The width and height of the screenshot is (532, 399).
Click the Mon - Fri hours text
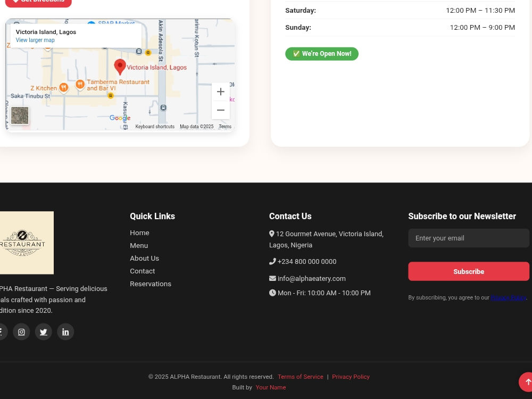click(x=324, y=293)
